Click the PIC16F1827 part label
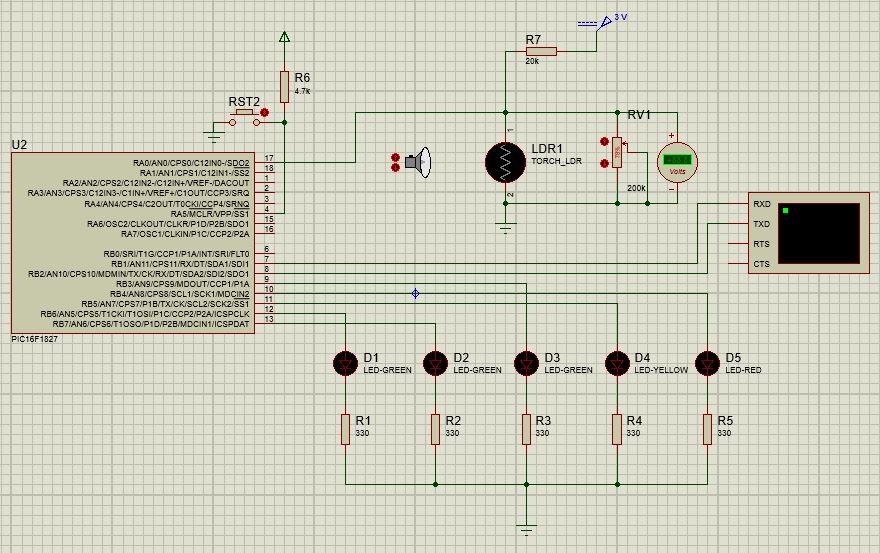This screenshot has width=880, height=553. pos(34,339)
